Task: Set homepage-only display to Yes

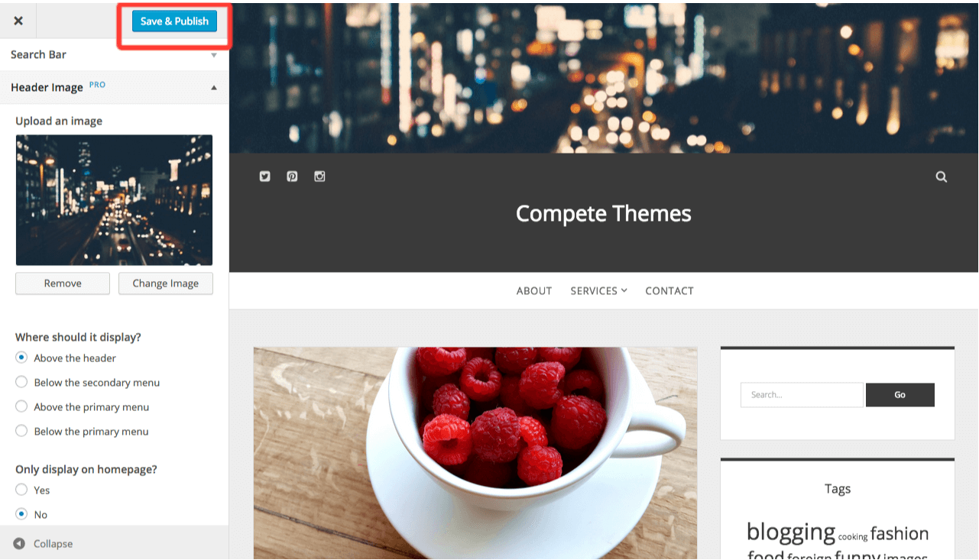Action: click(21, 490)
